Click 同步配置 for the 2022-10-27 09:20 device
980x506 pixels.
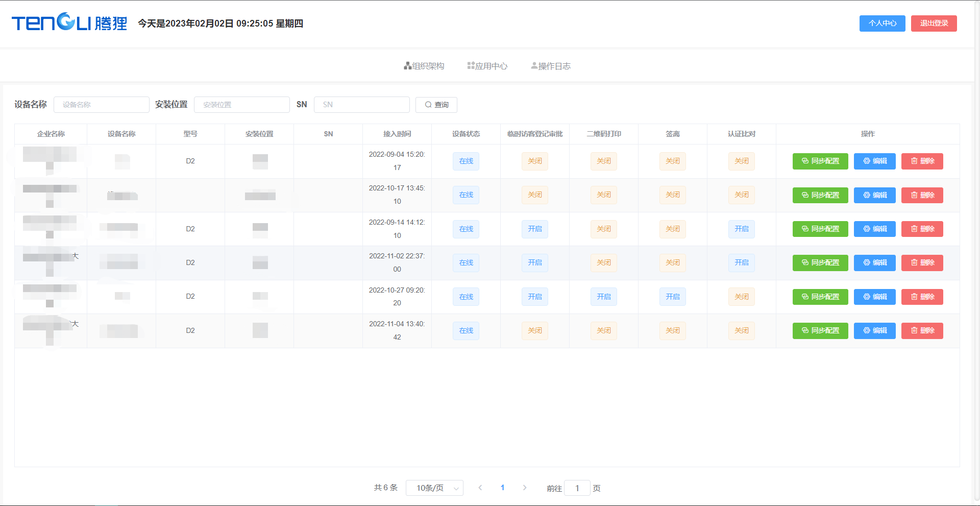(820, 297)
